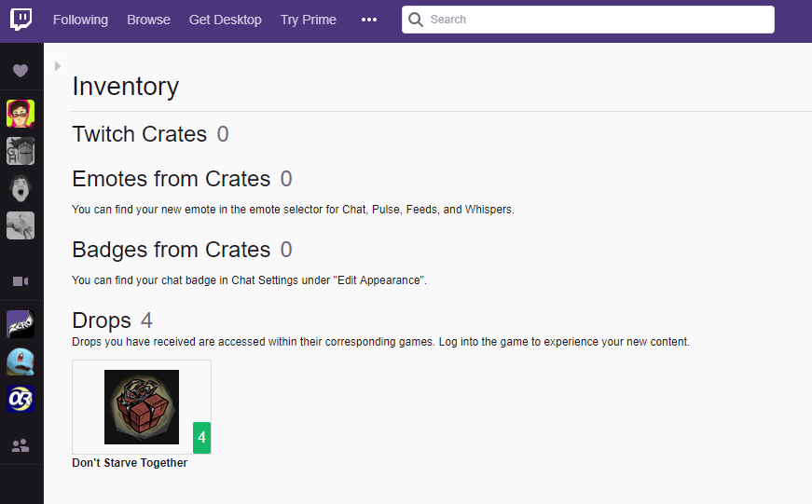Click the Get Desktop link
This screenshot has height=504, width=812.
(226, 20)
